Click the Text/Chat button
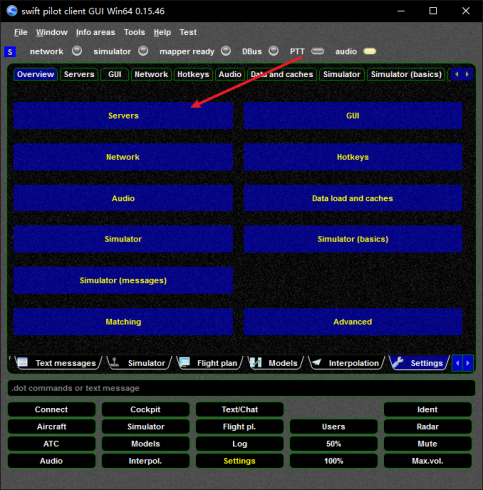Image resolution: width=483 pixels, height=490 pixels. coord(240,409)
